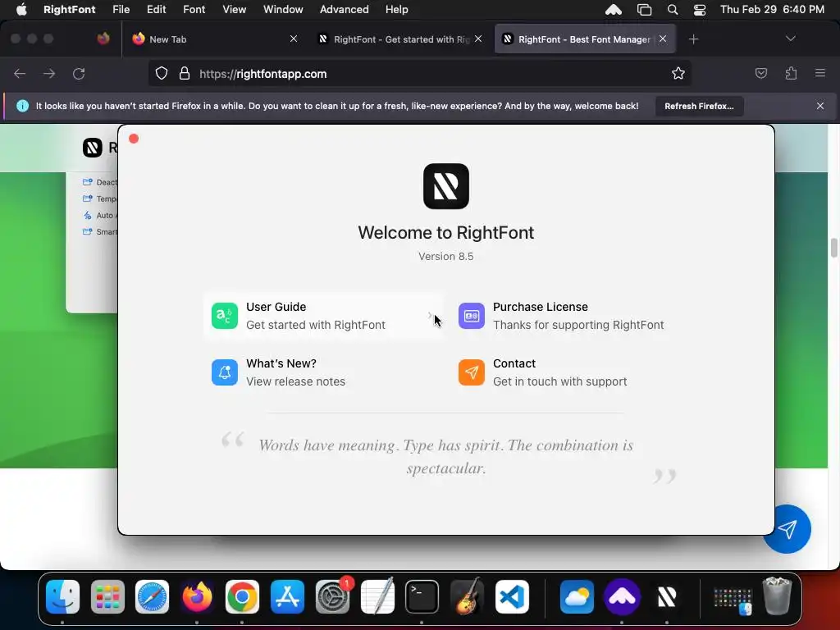840x630 pixels.
Task: Close the RightFont Best Font Manager tab
Action: (x=663, y=39)
